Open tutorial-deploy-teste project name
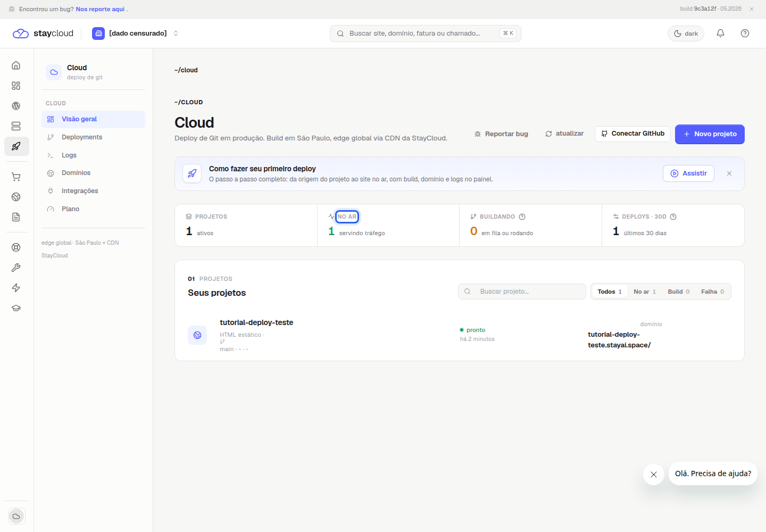Screen dimensions: 766x532 point(256,322)
